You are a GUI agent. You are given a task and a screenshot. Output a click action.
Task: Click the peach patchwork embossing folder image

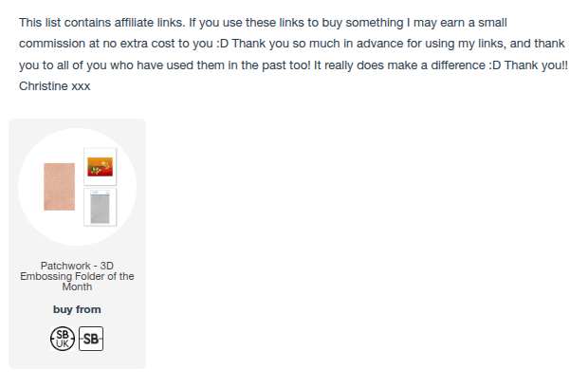[59, 186]
